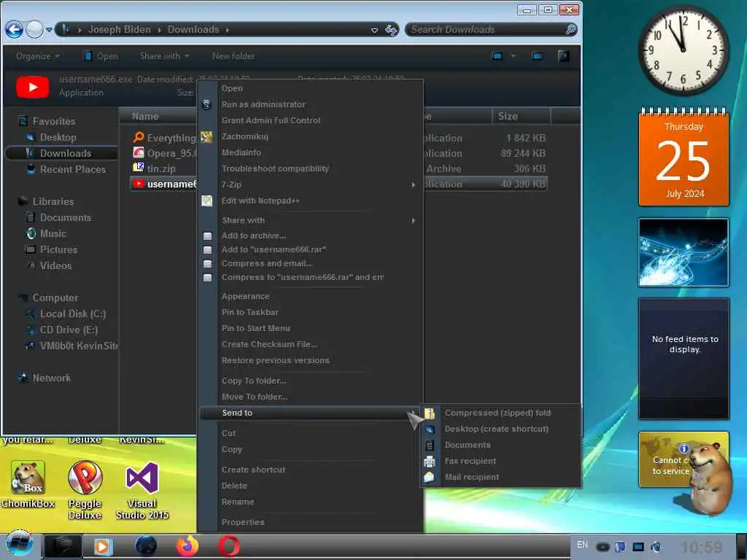Viewport: 747px width, 560px height.
Task: Click Zachomikuj menu entry
Action: tap(244, 136)
